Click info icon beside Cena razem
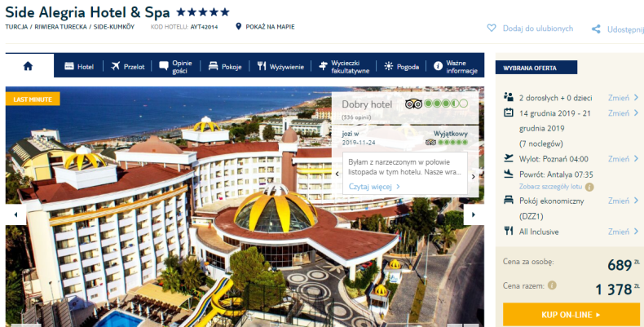Image resolution: width=644 pixels, height=327 pixels. point(553,285)
